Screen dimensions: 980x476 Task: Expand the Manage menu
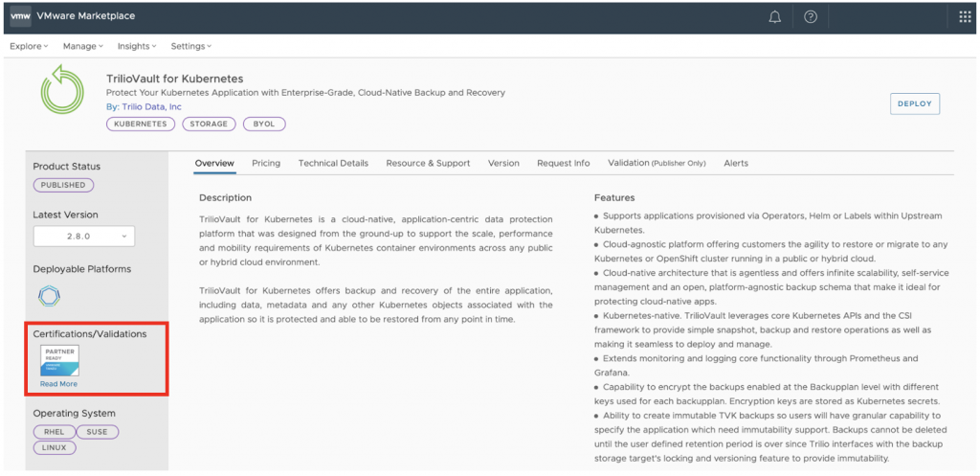[x=82, y=46]
